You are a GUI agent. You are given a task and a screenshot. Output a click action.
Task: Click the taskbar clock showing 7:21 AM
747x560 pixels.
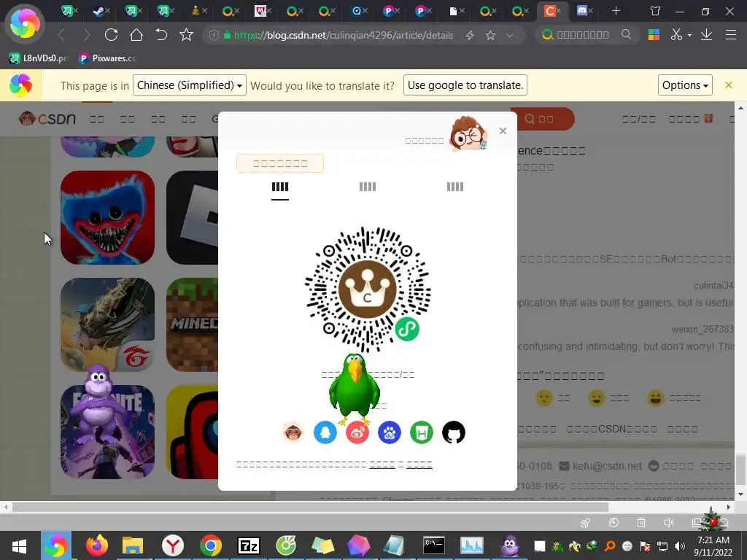coord(713,546)
